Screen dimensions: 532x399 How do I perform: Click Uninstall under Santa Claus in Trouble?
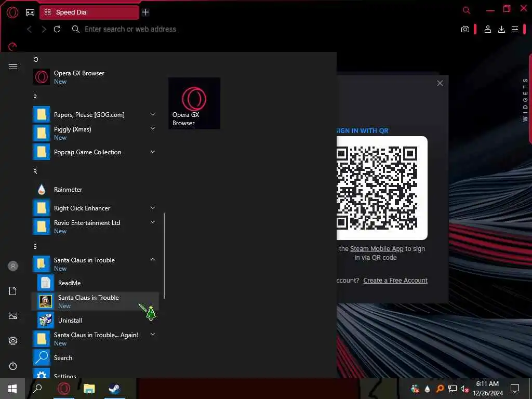click(95, 320)
